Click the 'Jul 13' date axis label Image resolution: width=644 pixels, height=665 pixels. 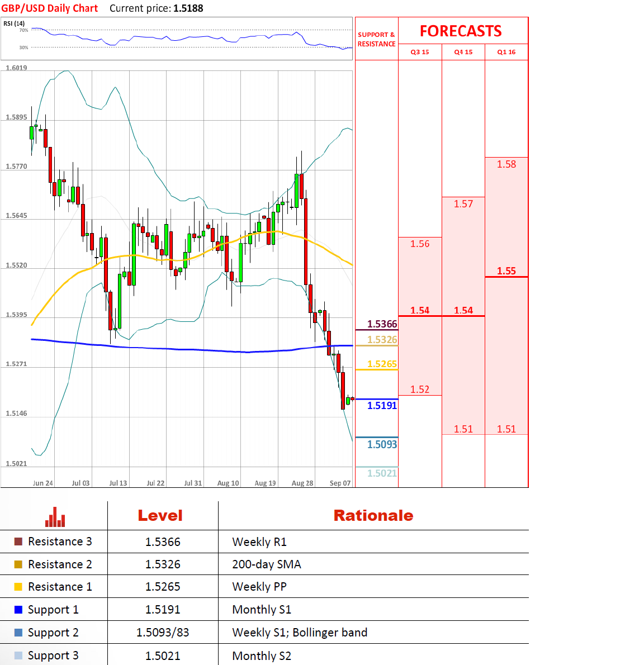point(118,483)
